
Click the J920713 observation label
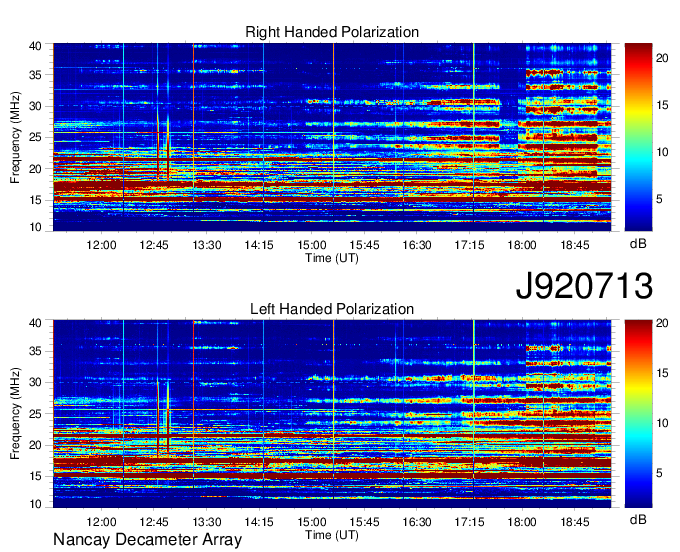[584, 285]
